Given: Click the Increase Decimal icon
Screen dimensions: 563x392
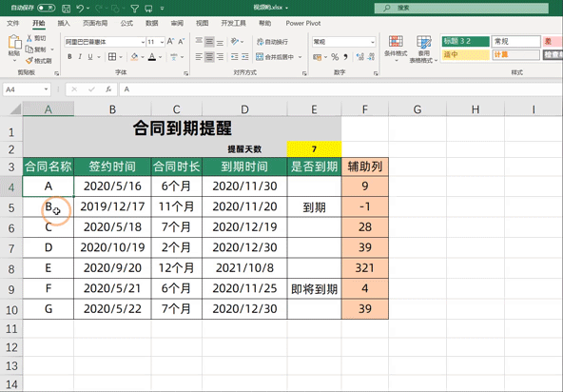Looking at the screenshot, I should click(x=360, y=57).
